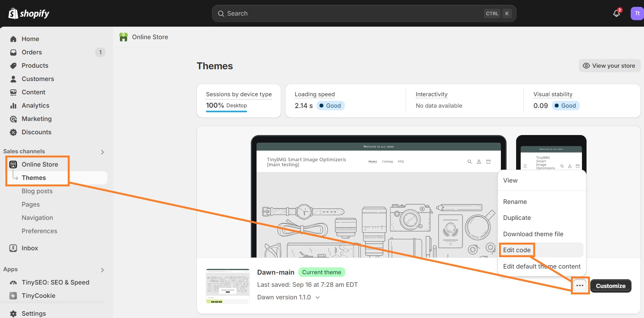644x318 pixels.
Task: Select Duplicate in the theme menu
Action: pos(542,218)
